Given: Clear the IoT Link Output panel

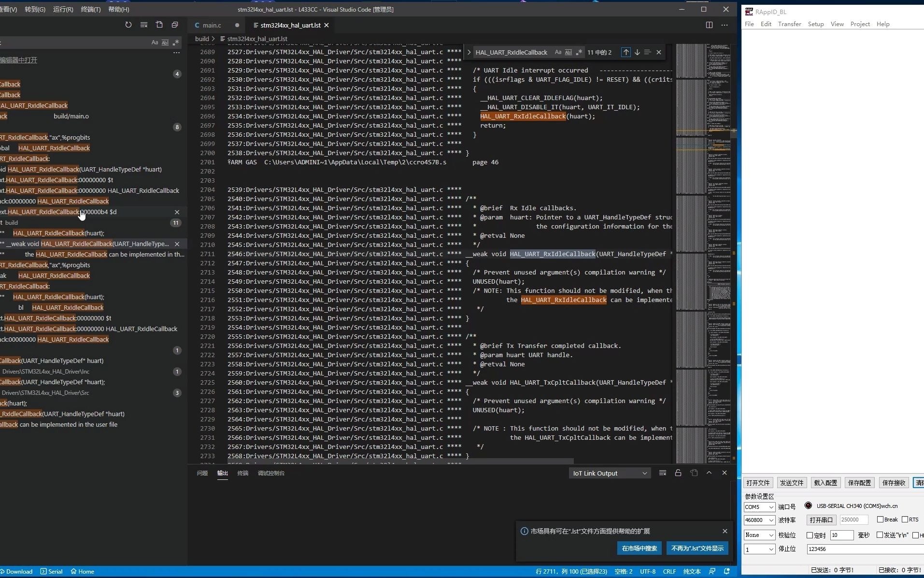Looking at the screenshot, I should (x=662, y=473).
